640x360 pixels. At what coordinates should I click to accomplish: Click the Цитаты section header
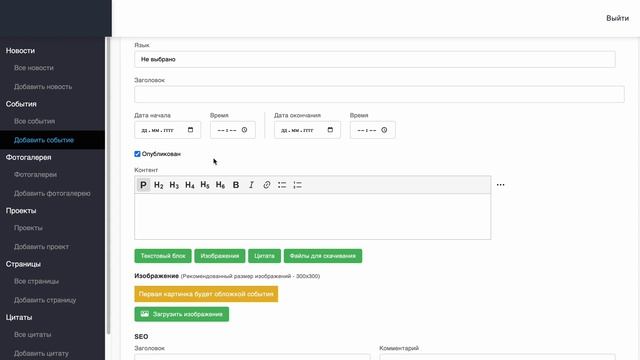tap(19, 317)
